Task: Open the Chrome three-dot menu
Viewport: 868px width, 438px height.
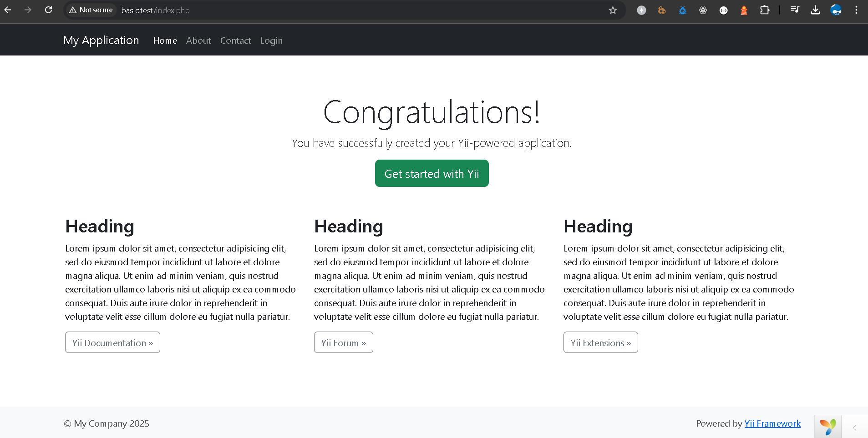Action: (x=856, y=10)
